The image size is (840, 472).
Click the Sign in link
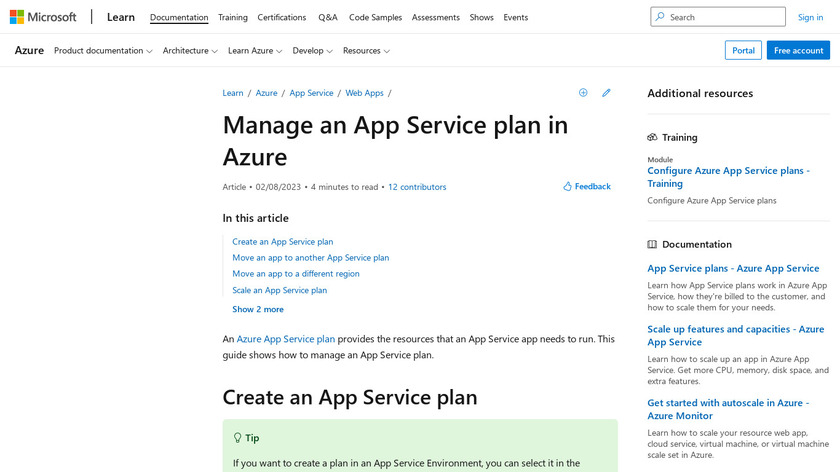coord(810,17)
